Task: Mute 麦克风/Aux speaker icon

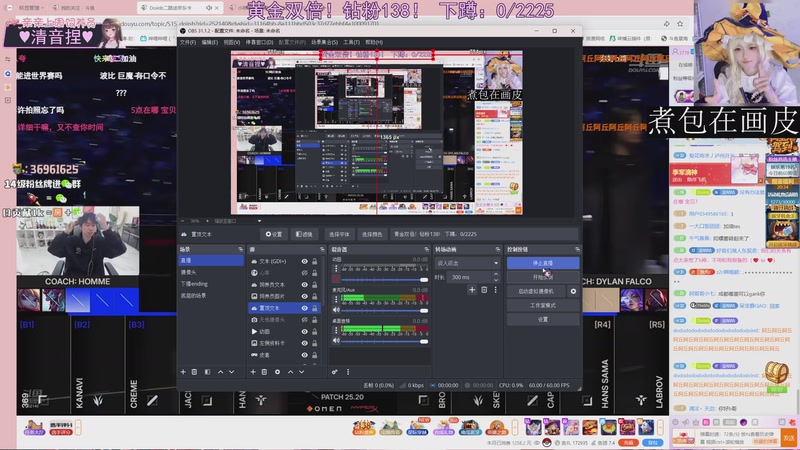Action: coord(336,310)
